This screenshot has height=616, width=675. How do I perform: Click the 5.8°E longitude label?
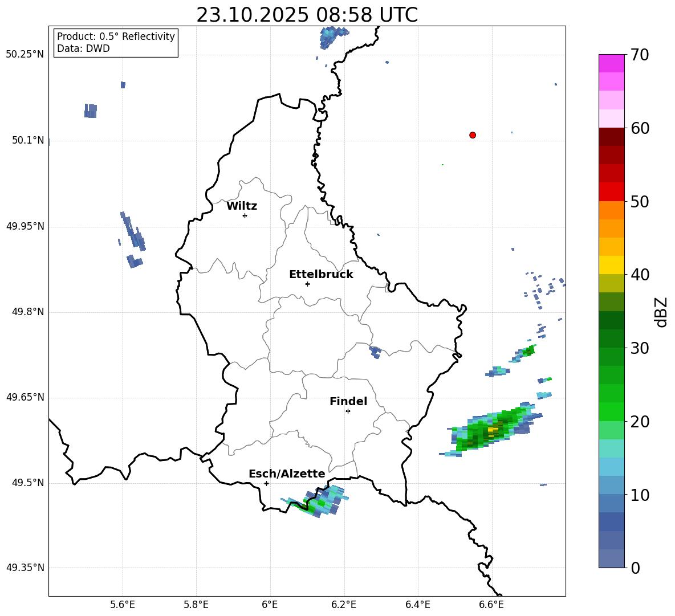tap(196, 605)
